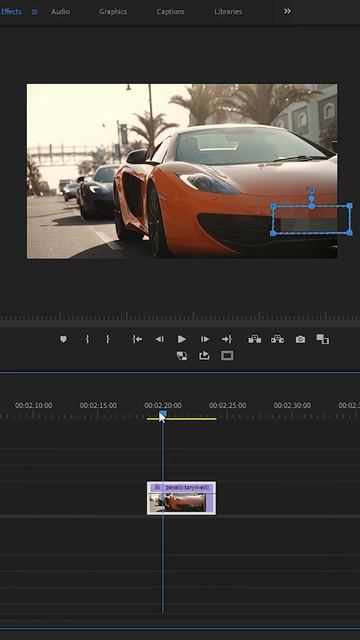Open the comparison view button

pyautogui.click(x=322, y=339)
